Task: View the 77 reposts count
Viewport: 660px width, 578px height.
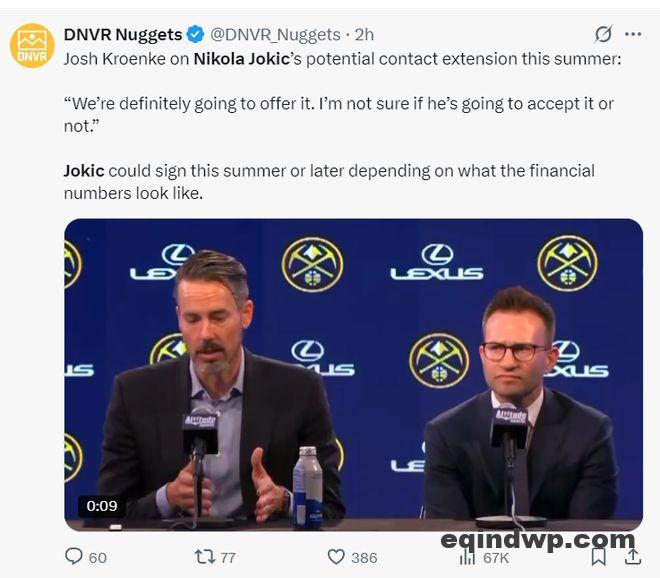Action: pyautogui.click(x=228, y=557)
